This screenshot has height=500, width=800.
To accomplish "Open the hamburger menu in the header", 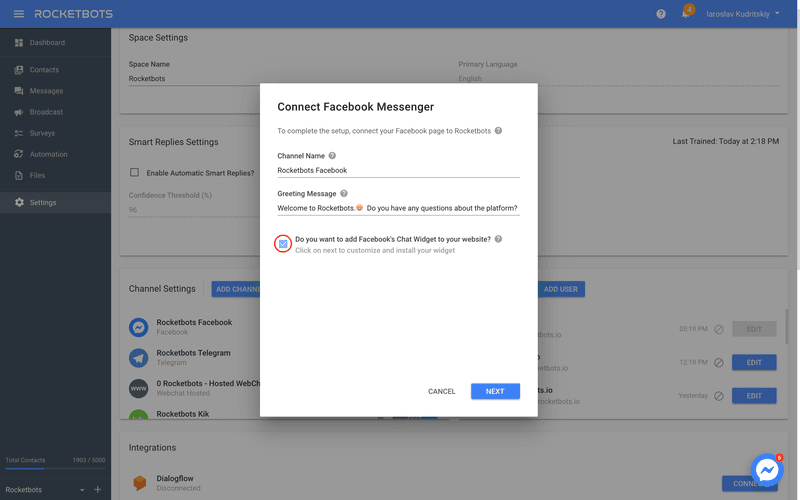I will (x=19, y=14).
